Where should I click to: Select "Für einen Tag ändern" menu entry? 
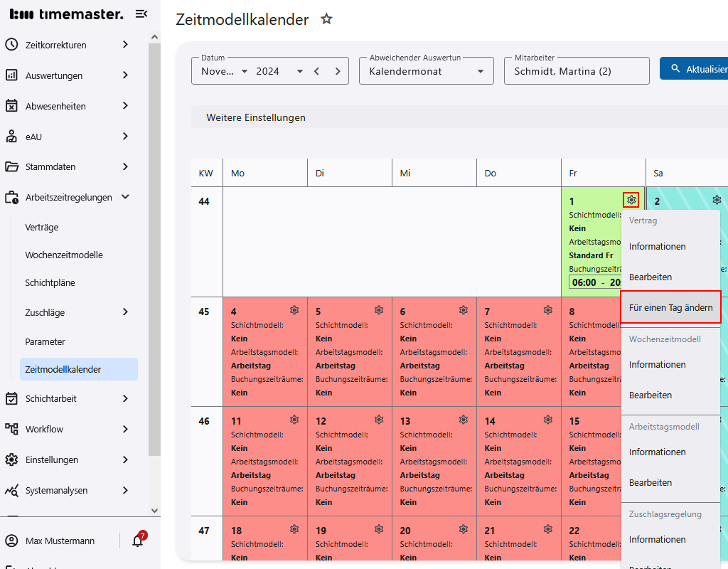tap(670, 307)
